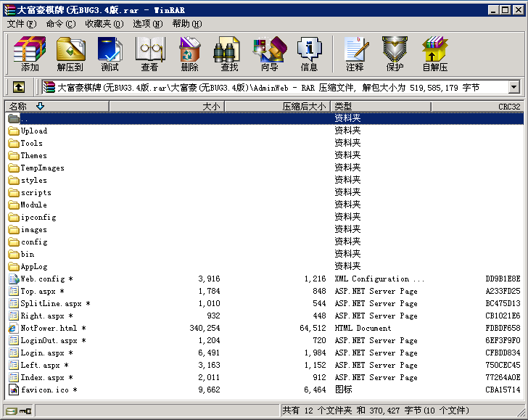Sort by CRC32 column header
528x420 pixels.
508,107
